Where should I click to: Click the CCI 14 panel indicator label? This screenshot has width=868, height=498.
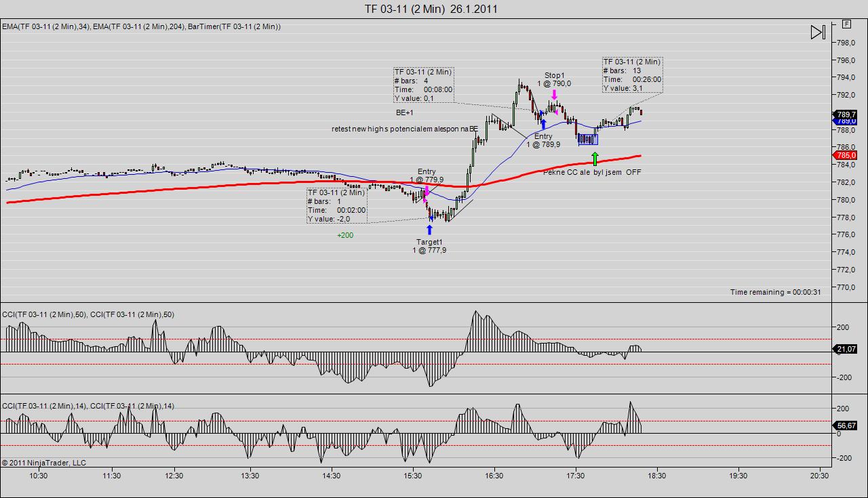point(88,406)
